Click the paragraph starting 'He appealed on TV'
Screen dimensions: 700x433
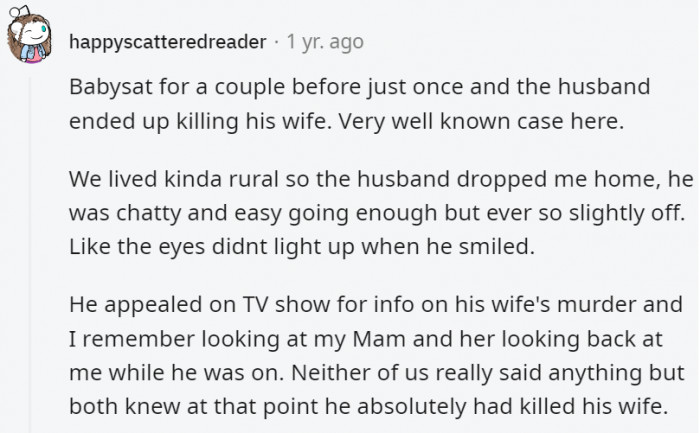click(x=377, y=355)
